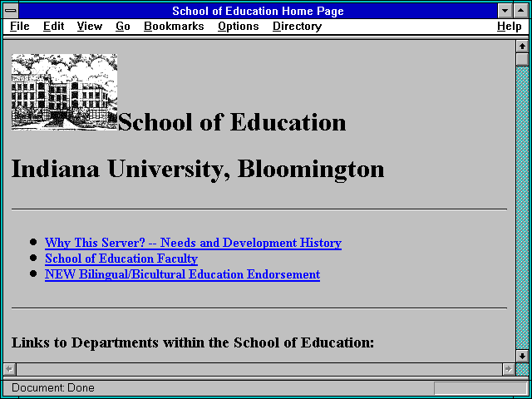Open the Options menu
This screenshot has height=399, width=532.
(x=239, y=26)
